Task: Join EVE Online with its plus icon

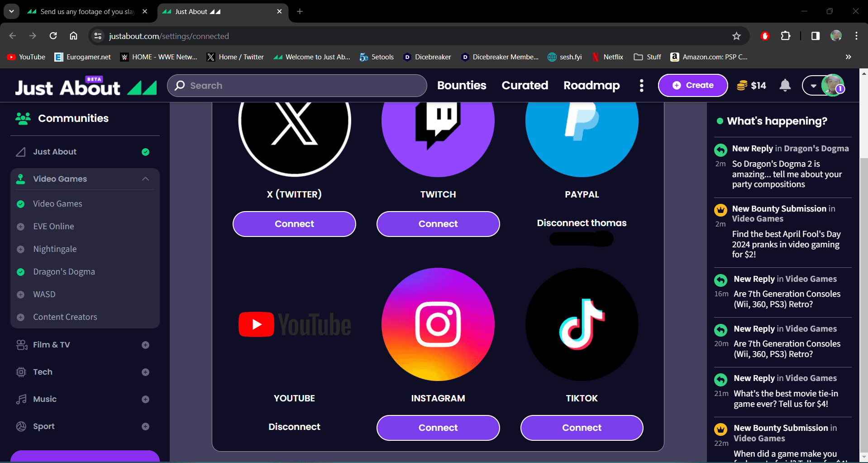Action: pos(20,227)
